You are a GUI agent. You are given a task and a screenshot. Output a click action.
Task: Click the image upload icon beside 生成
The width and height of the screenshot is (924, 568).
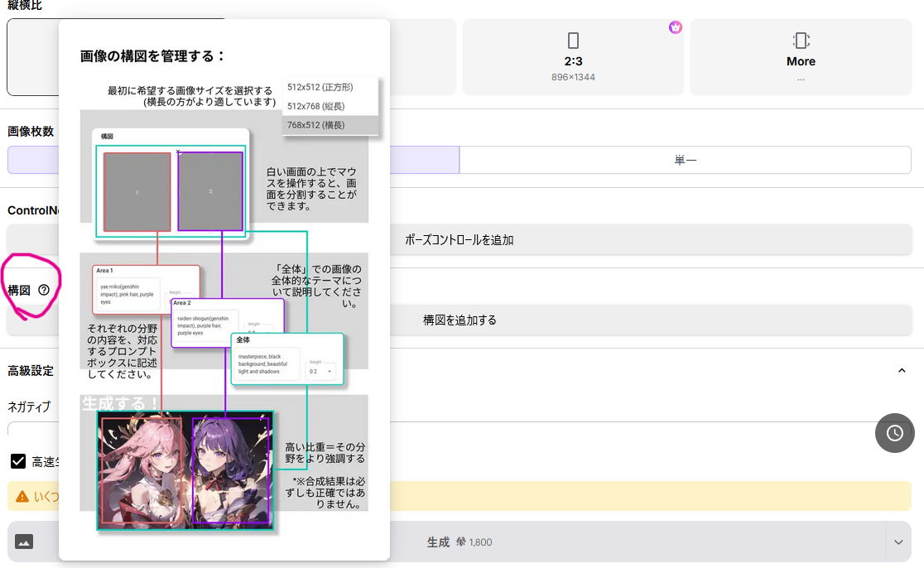[x=24, y=542]
